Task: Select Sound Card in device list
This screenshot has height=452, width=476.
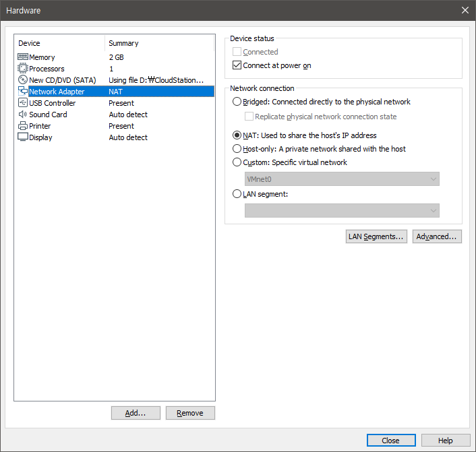Action: tap(48, 115)
